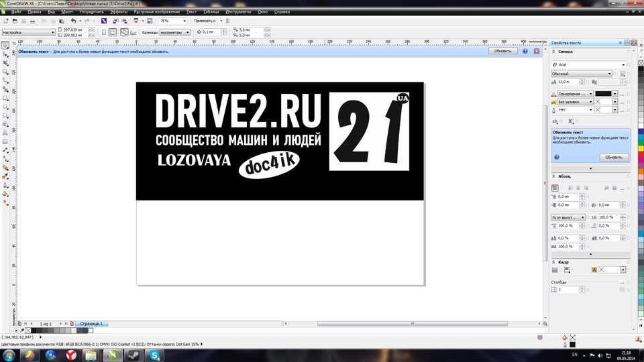Select the Polygon tool

5,115
